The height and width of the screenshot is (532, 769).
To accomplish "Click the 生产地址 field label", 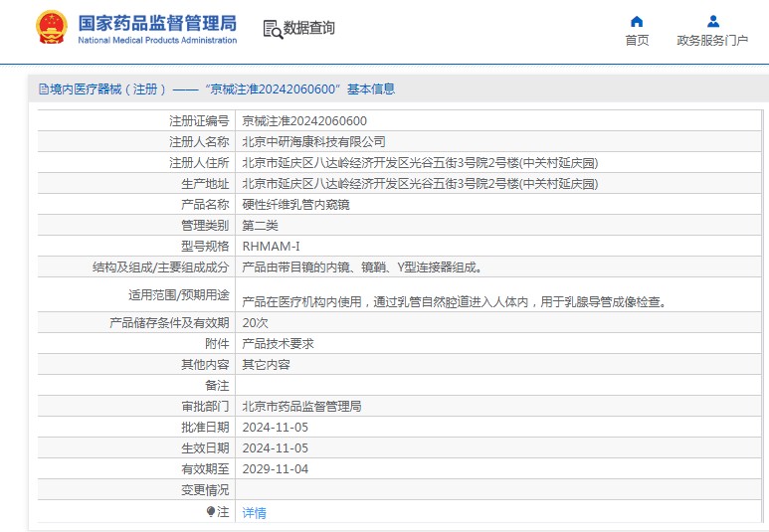I will 205,184.
